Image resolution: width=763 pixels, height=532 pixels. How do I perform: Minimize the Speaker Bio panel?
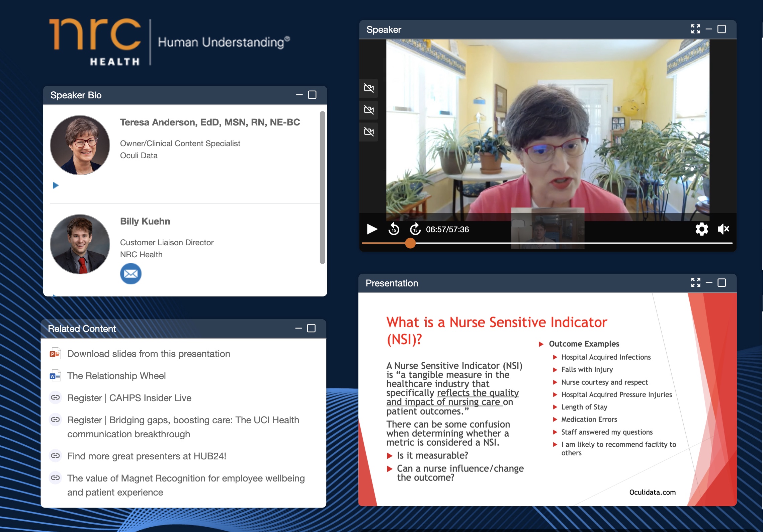point(300,95)
